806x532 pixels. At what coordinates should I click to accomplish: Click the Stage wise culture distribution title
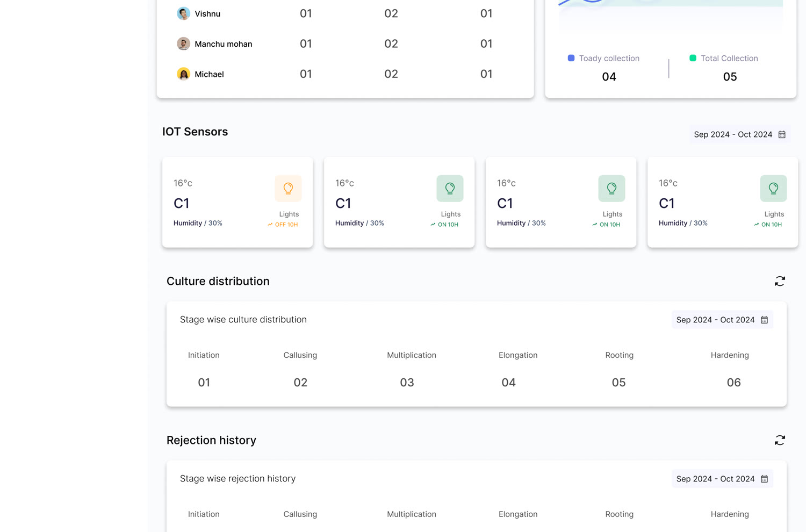tap(243, 320)
